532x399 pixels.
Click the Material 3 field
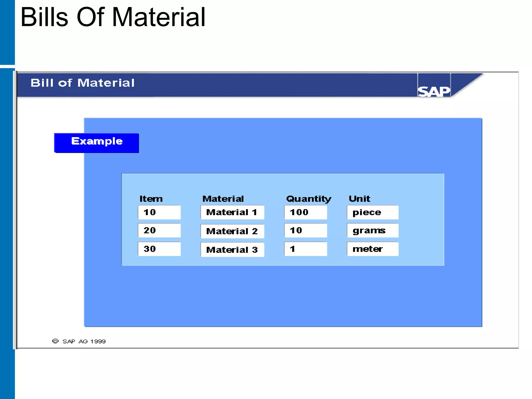pyautogui.click(x=232, y=249)
